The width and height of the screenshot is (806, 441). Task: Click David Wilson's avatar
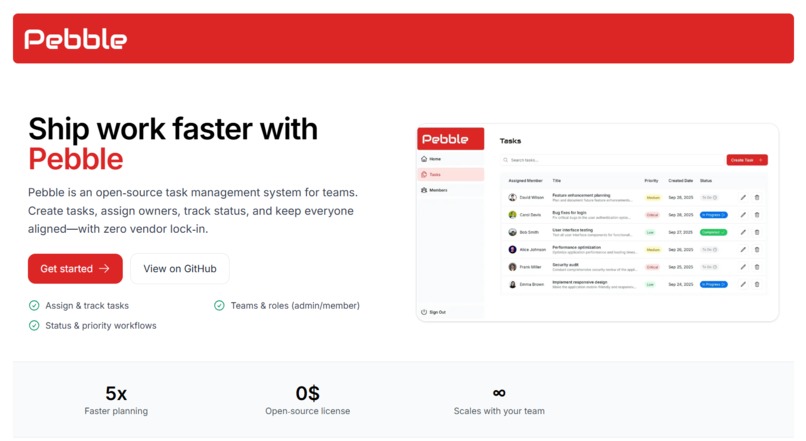tap(512, 197)
